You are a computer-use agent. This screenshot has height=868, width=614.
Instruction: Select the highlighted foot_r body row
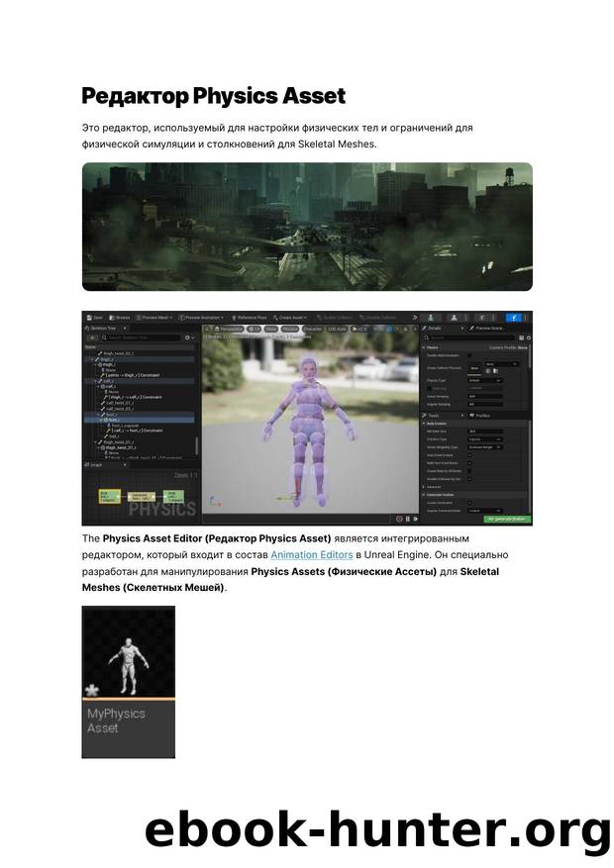tap(140, 421)
